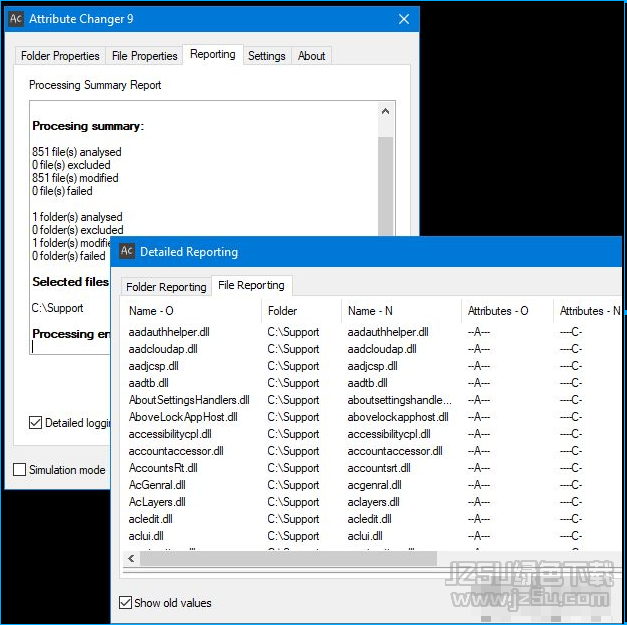This screenshot has height=625, width=627.
Task: Sort by the Attributes - O column header
Action: [x=498, y=311]
